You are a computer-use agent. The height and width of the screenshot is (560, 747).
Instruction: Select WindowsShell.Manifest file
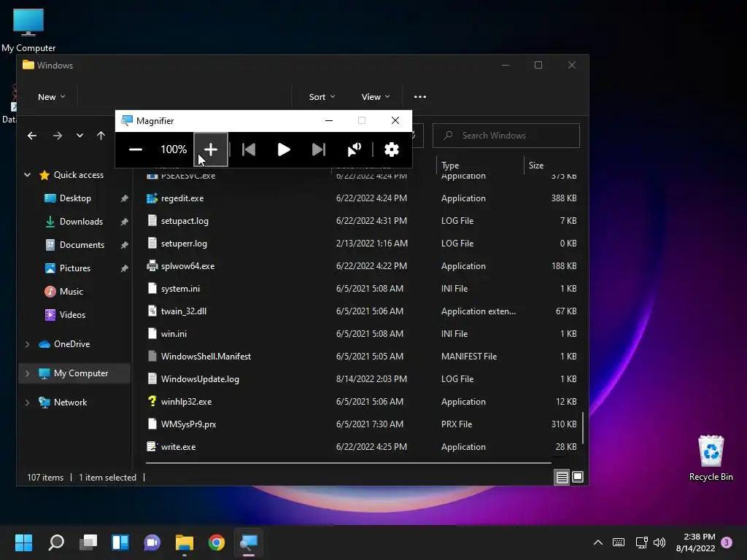(206, 356)
